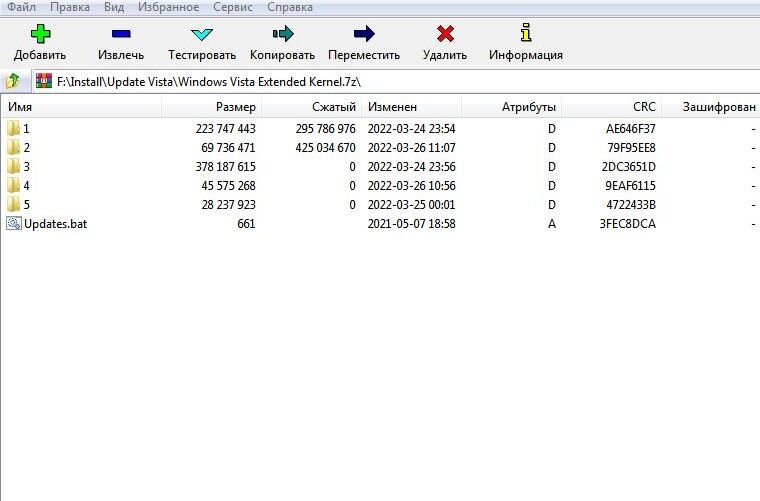
Task: Sort by Зашифрован column header
Action: coord(711,107)
